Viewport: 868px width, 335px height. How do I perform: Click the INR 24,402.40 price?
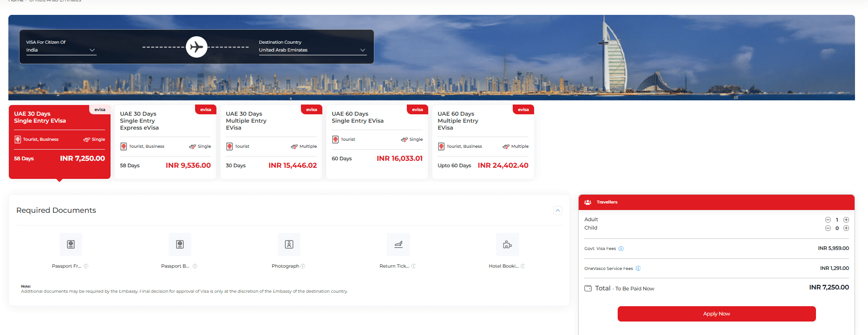click(x=503, y=165)
